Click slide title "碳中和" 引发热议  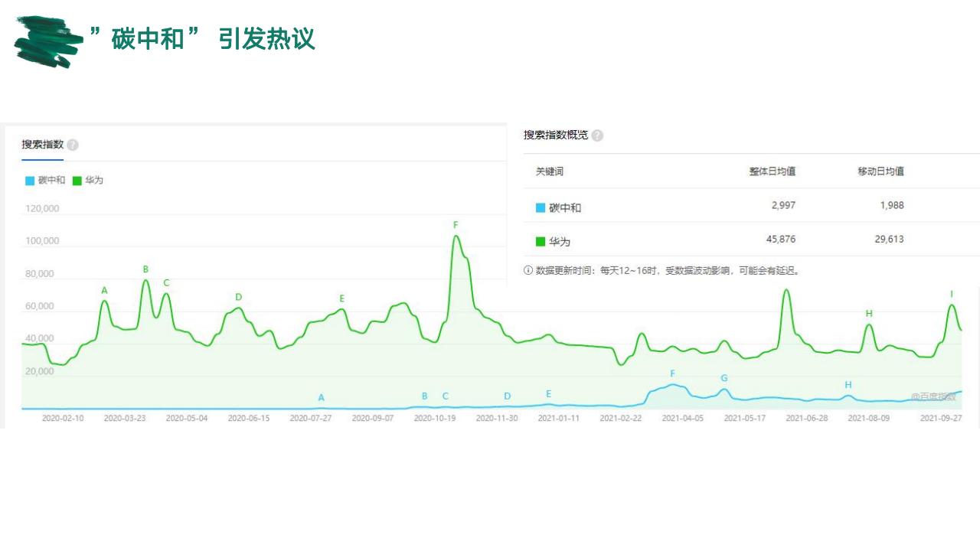coord(202,38)
